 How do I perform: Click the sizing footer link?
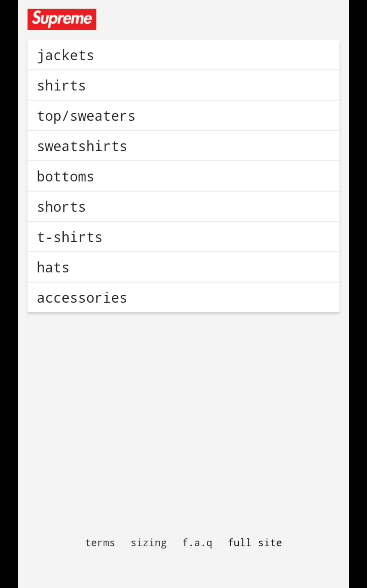[x=149, y=543]
